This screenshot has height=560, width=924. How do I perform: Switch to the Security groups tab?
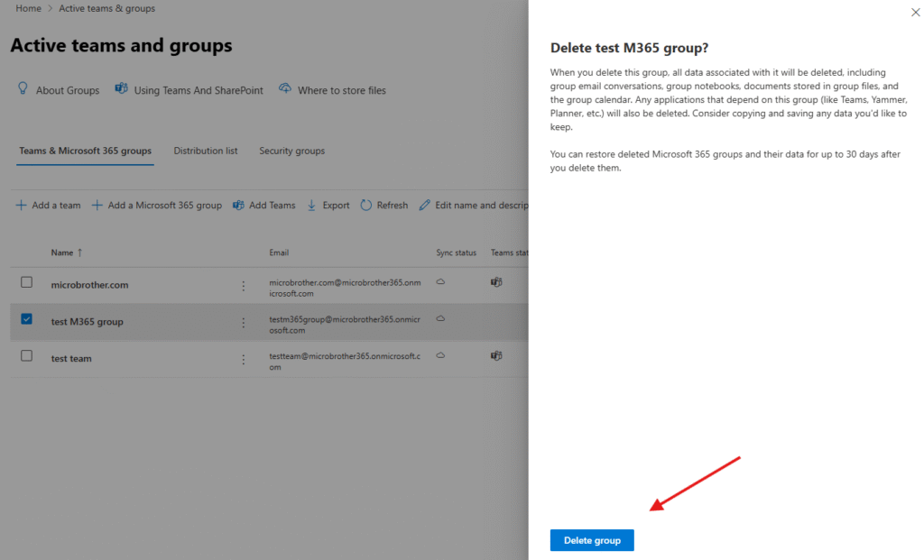pyautogui.click(x=291, y=151)
